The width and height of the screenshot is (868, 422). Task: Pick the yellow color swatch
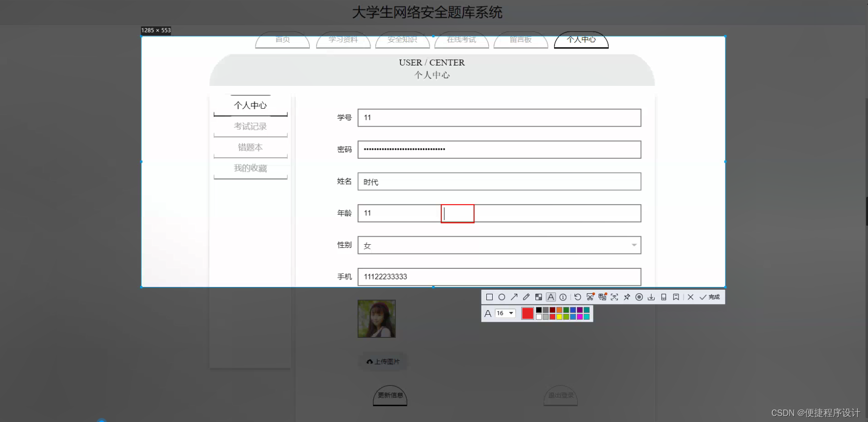(x=559, y=316)
